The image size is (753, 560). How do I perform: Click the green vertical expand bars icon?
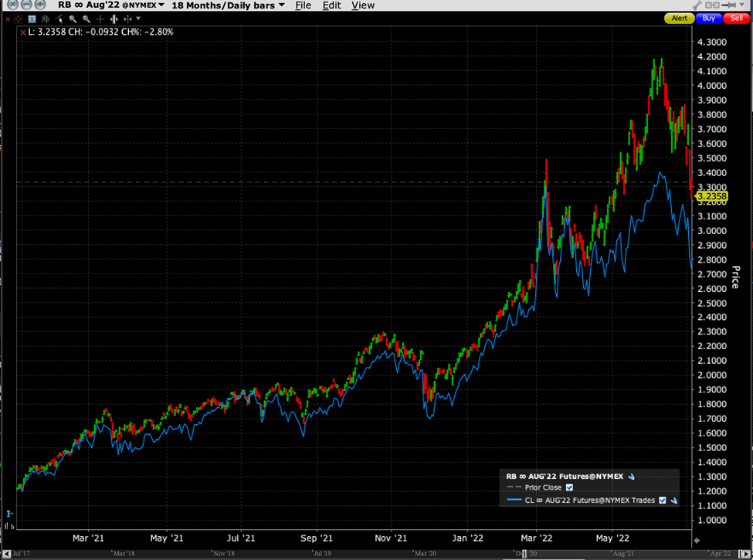click(127, 19)
